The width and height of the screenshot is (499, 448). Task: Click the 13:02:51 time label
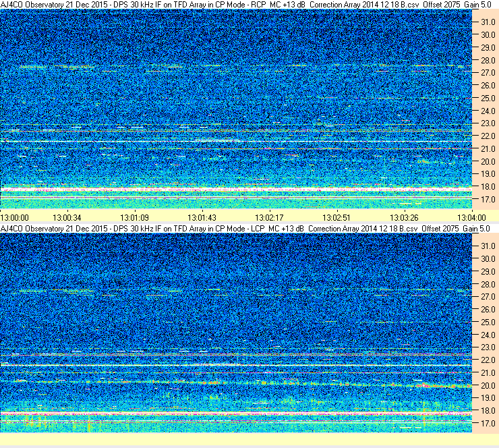pyautogui.click(x=336, y=218)
